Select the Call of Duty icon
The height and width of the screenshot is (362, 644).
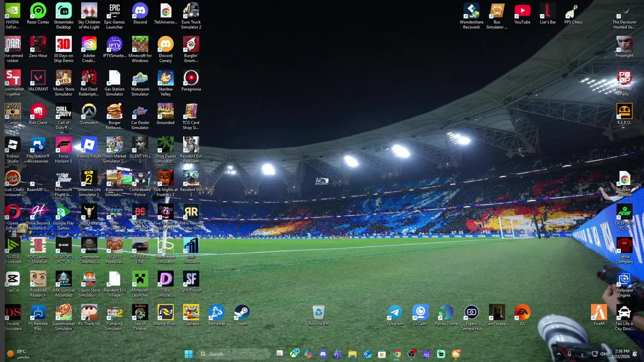(x=63, y=117)
